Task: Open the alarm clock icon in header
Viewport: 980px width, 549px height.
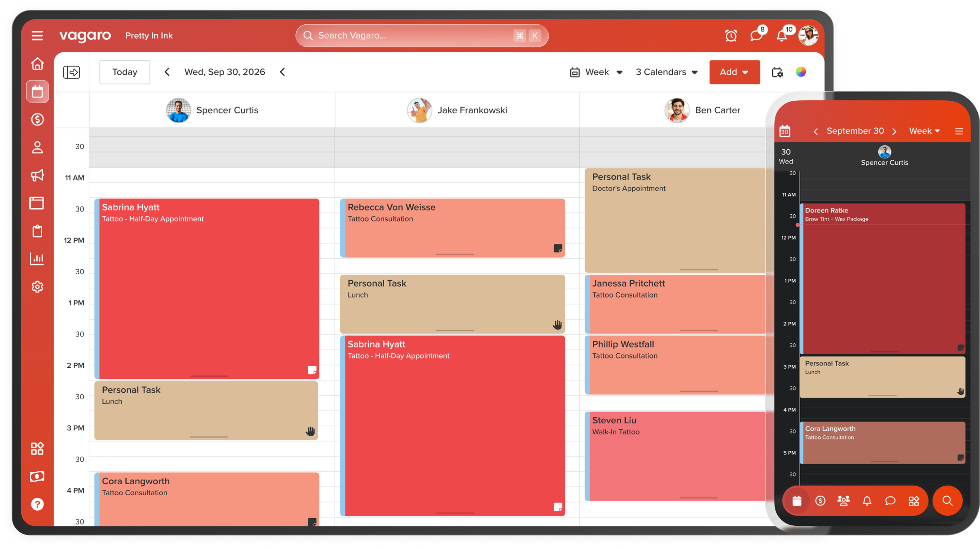Action: coord(731,36)
